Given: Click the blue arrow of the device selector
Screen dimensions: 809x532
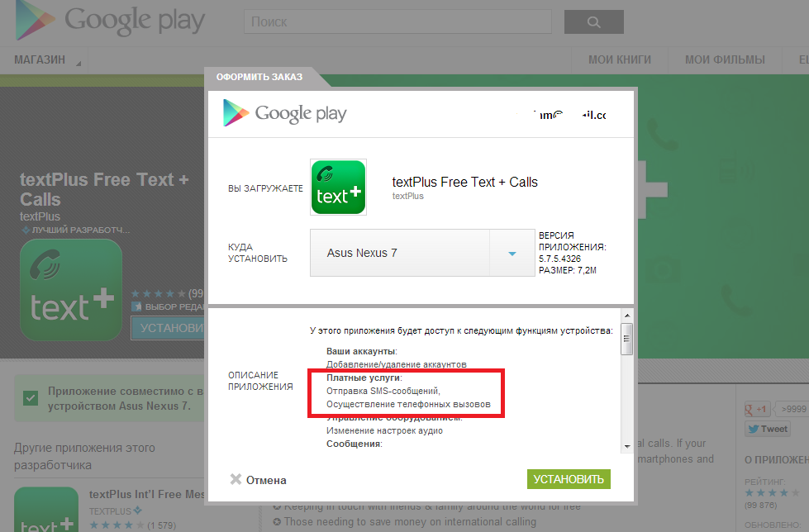Looking at the screenshot, I should pos(512,254).
